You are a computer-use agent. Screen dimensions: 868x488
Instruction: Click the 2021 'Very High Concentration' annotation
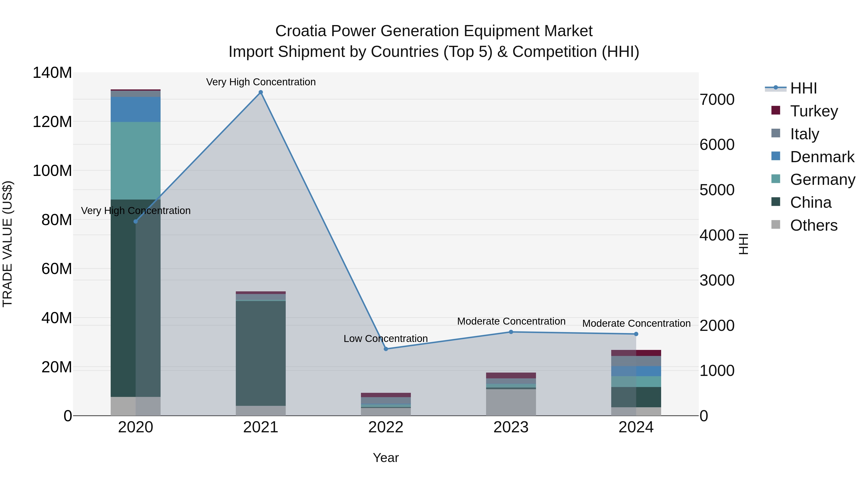(261, 82)
